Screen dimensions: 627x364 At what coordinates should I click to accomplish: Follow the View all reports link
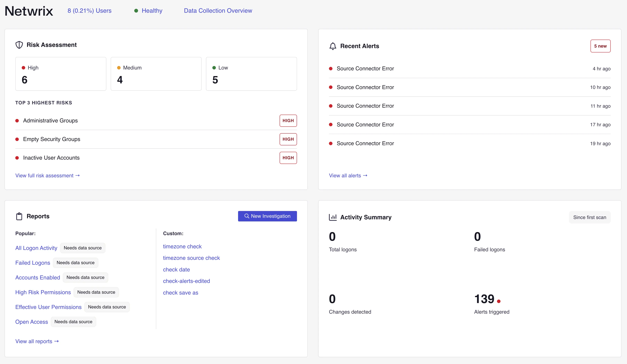(37, 341)
